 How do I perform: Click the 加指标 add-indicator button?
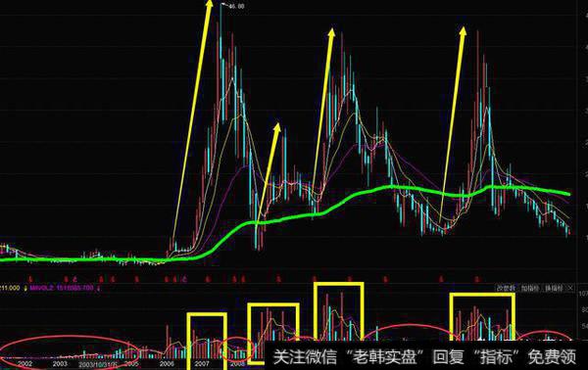[530, 288]
